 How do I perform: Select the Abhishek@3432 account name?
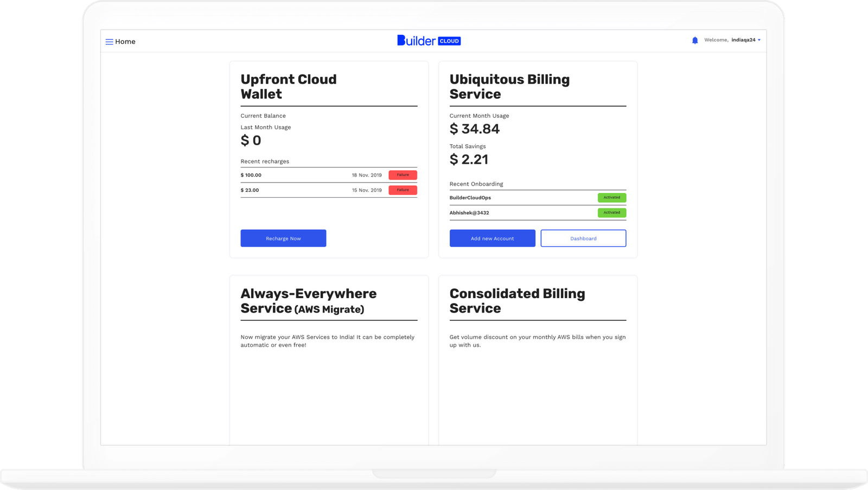469,213
